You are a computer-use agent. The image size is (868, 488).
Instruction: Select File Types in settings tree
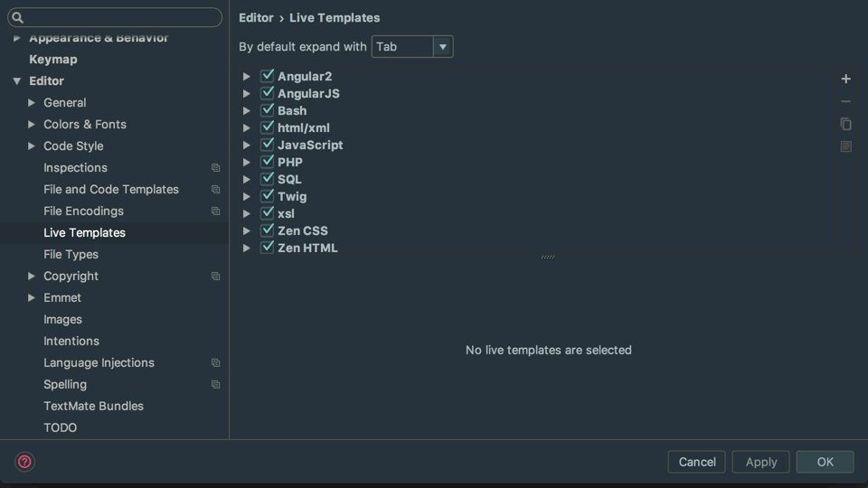tap(71, 255)
